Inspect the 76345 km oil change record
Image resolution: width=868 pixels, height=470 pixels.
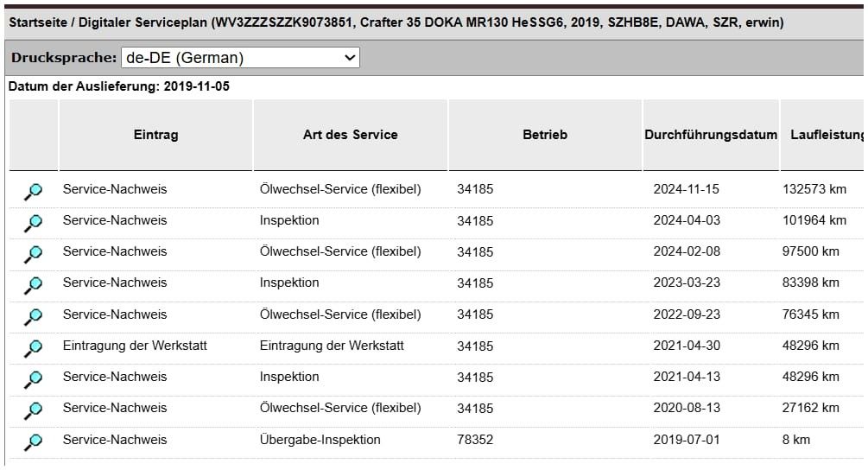coord(33,316)
